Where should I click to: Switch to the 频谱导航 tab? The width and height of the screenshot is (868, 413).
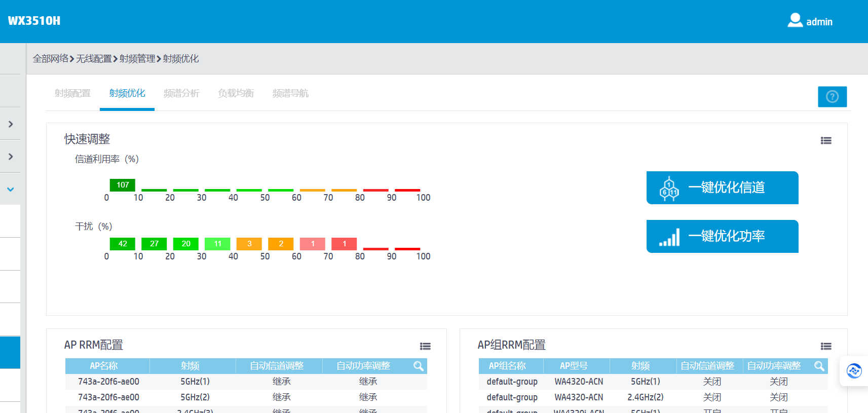click(x=290, y=93)
